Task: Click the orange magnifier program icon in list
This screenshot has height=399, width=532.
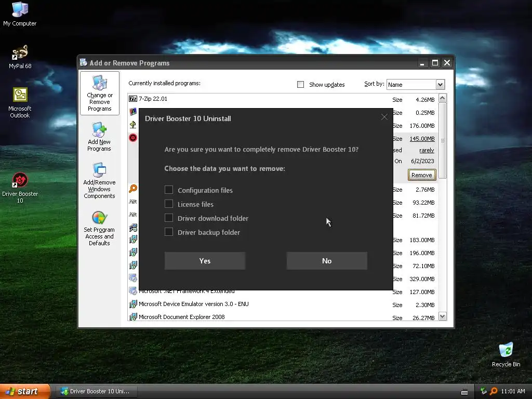Action: pos(133,188)
